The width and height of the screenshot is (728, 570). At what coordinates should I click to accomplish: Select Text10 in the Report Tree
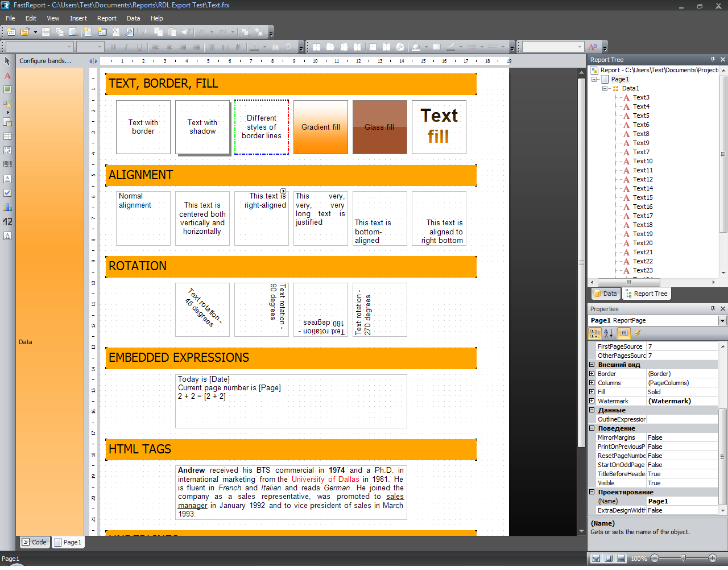[643, 161]
